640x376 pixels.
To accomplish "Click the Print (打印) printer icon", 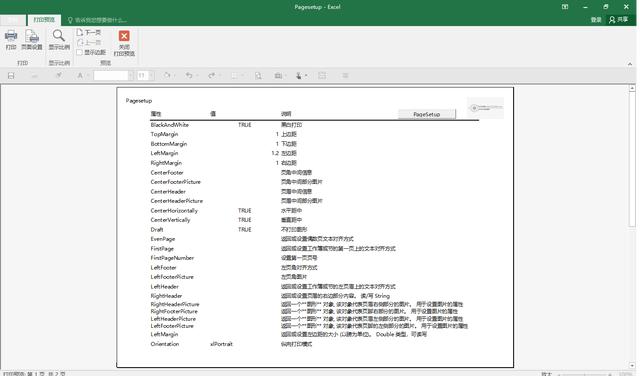I will click(11, 36).
